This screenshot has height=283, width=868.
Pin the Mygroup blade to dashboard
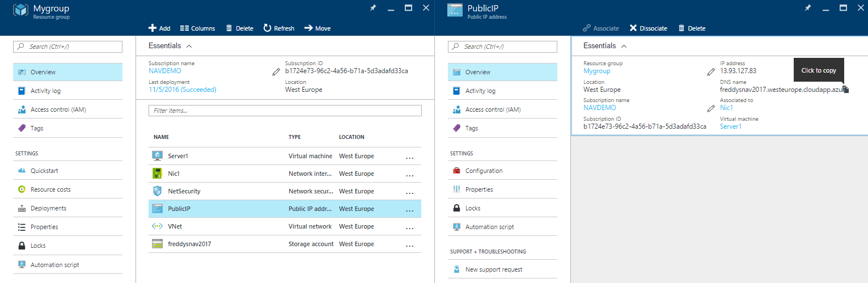coord(372,9)
